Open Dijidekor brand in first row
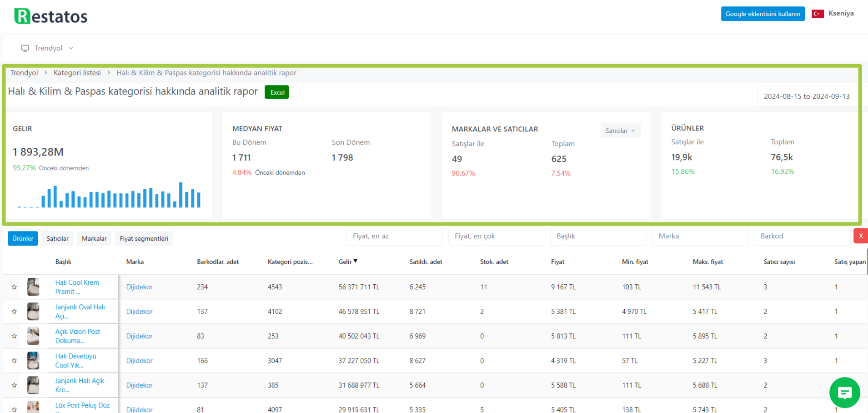The width and height of the screenshot is (868, 413). [x=139, y=287]
